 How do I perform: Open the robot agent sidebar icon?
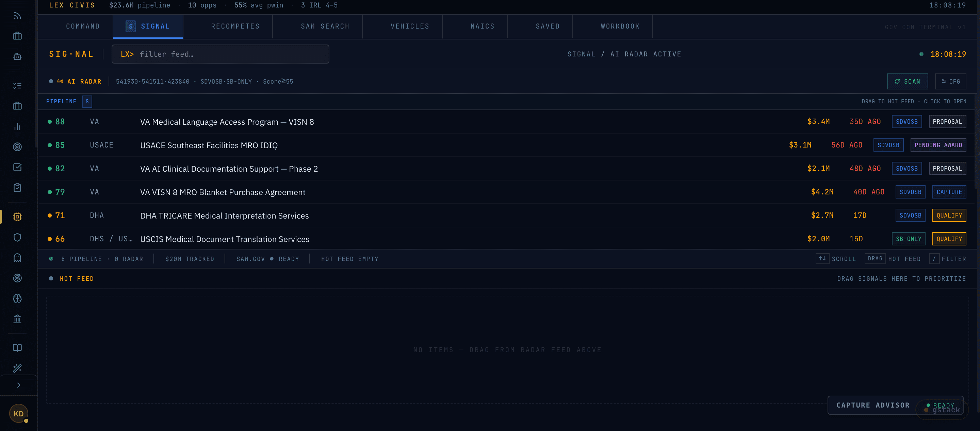coord(17,56)
